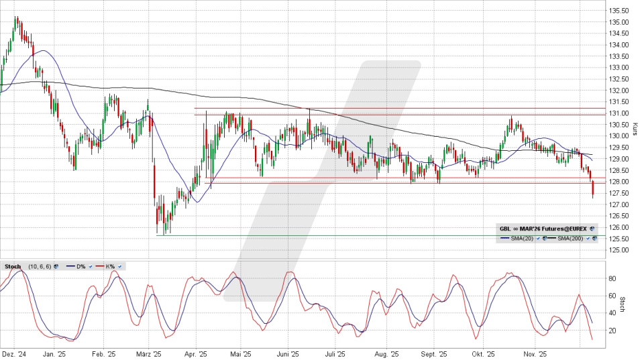This screenshot has width=644, height=362.
Task: Open settings icon beside GBL Futures@EUREX title
Action: point(592,229)
